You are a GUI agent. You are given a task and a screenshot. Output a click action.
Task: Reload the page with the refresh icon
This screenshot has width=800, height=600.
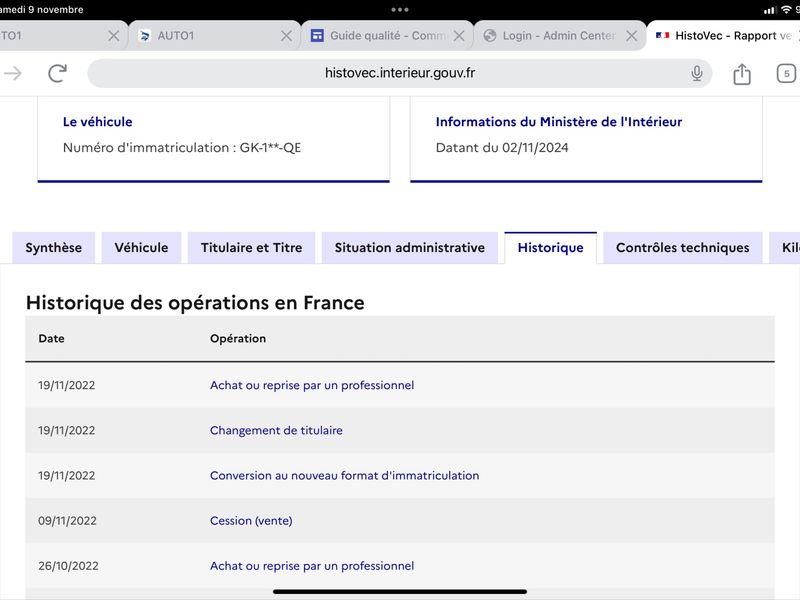pos(57,73)
